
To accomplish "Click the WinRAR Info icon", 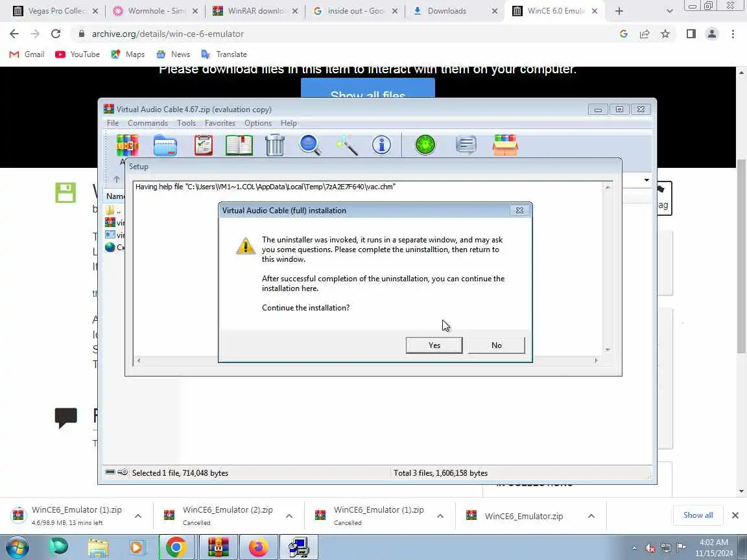I will click(x=381, y=145).
